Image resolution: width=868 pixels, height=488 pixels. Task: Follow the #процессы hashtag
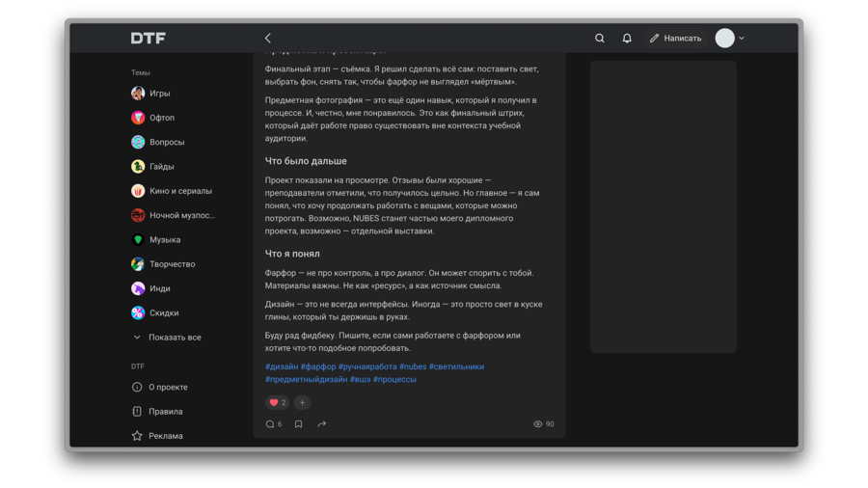point(394,379)
